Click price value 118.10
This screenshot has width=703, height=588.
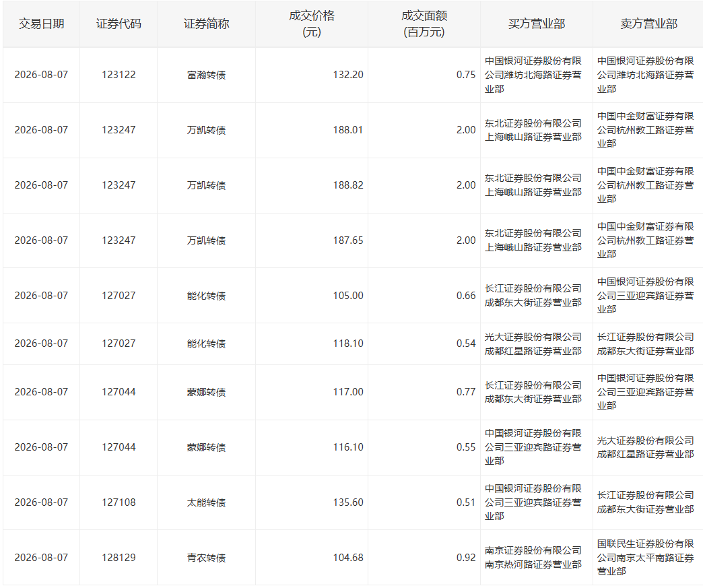(348, 344)
